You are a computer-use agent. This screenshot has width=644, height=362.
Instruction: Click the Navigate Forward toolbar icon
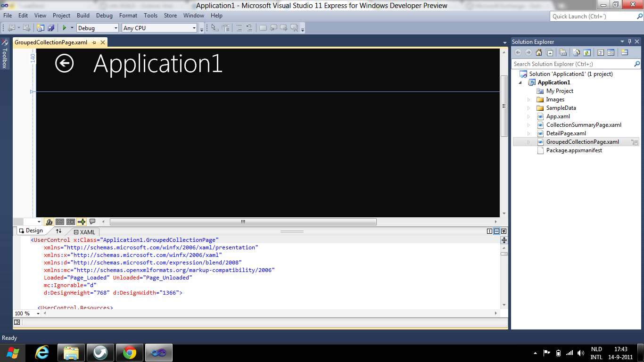click(x=26, y=28)
